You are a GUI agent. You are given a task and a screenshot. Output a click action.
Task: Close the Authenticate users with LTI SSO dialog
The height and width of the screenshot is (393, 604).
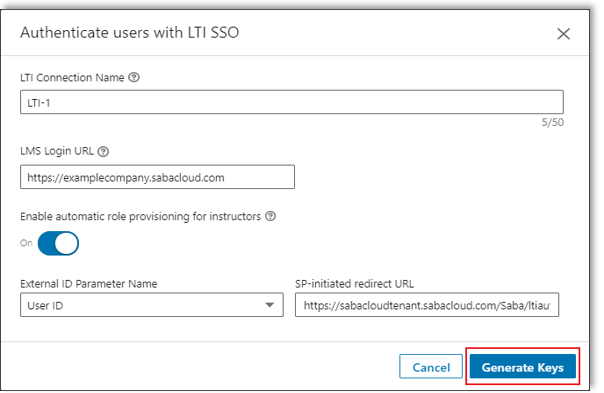pos(563,34)
